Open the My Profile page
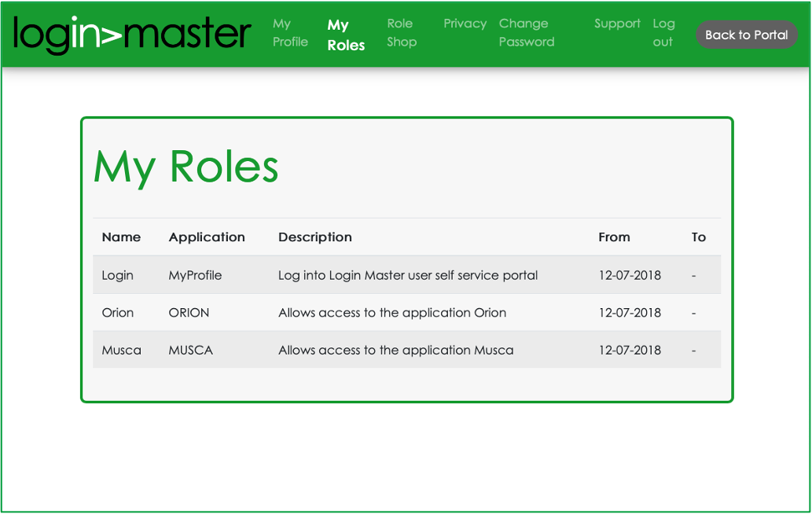The width and height of the screenshot is (812, 514). 290,33
